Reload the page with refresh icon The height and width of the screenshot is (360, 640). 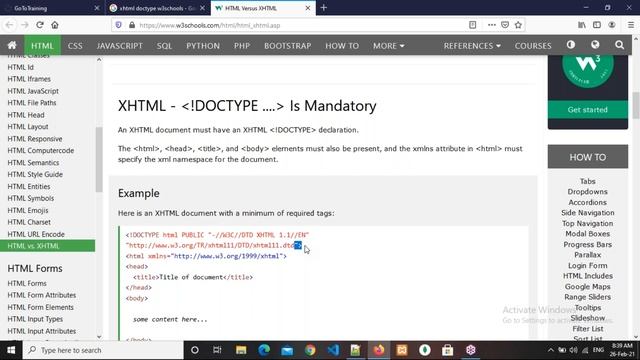(x=40, y=25)
